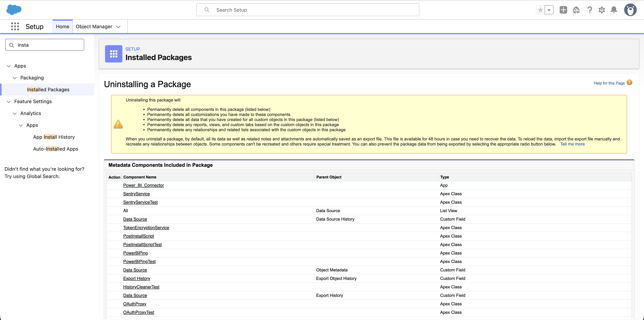644x320 pixels.
Task: Open the user profile avatar
Action: click(630, 10)
